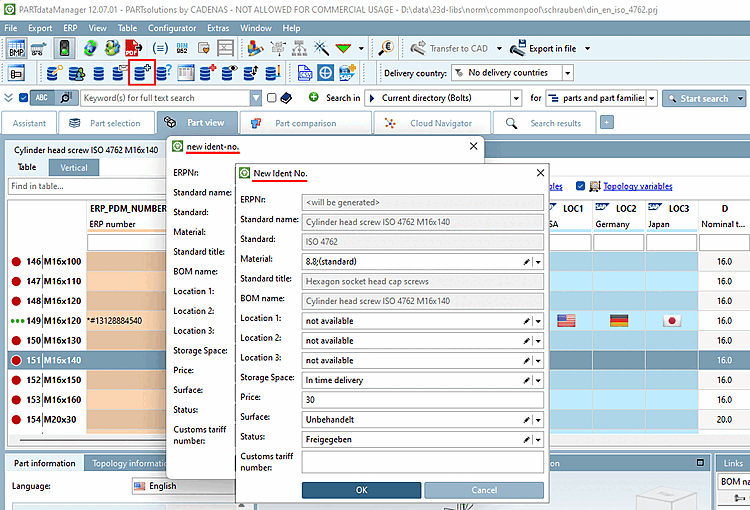Click the traffic light status icon
The width and height of the screenshot is (750, 510).
63,47
